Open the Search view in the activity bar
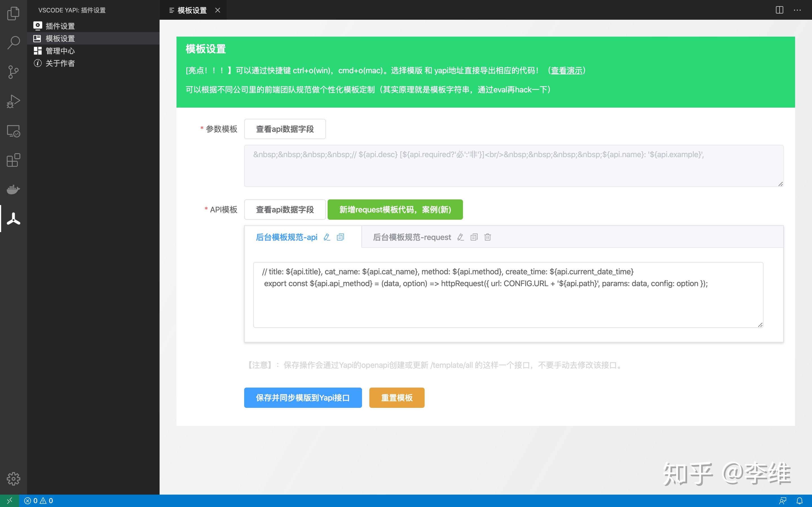Image resolution: width=812 pixels, height=507 pixels. click(x=13, y=42)
